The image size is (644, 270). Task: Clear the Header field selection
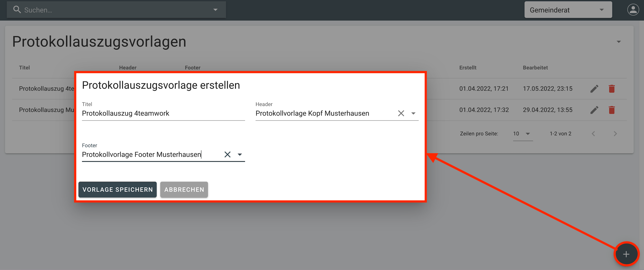click(401, 113)
